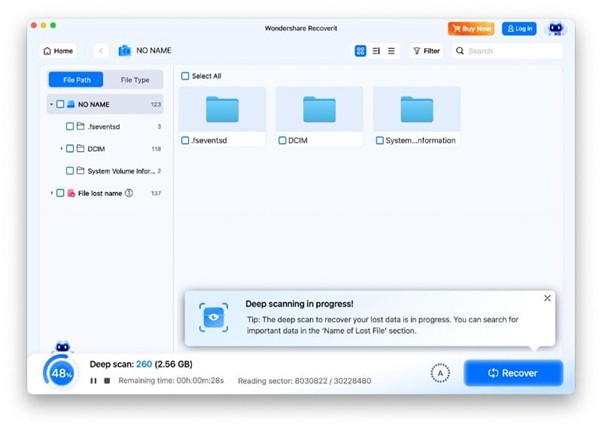This screenshot has height=430, width=602.
Task: Click the Search input field
Action: tap(510, 51)
